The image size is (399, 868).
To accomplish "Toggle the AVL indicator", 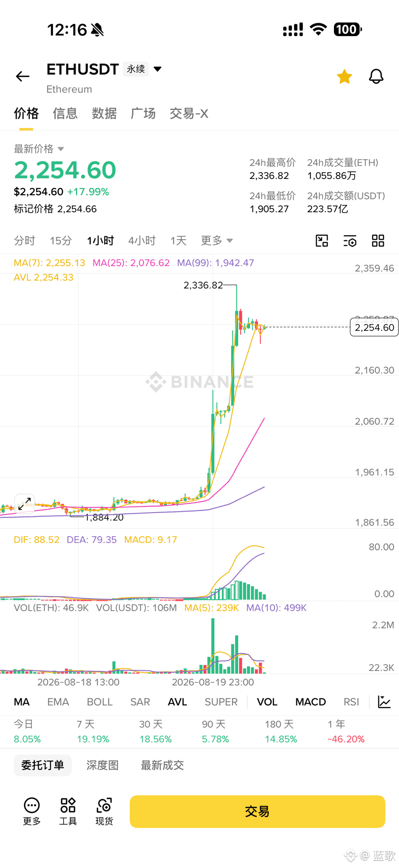I will (x=177, y=702).
